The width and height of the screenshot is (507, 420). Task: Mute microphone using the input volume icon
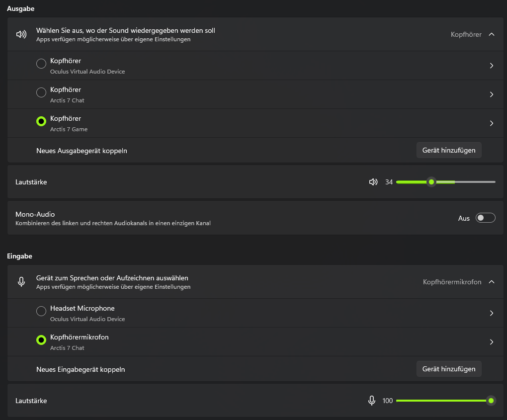point(371,401)
